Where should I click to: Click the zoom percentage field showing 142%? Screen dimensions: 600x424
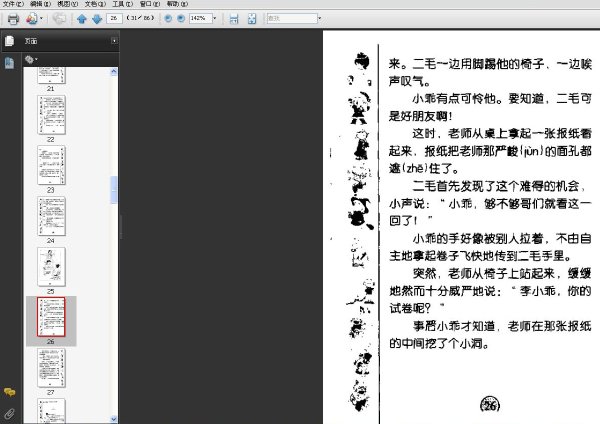pyautogui.click(x=200, y=18)
